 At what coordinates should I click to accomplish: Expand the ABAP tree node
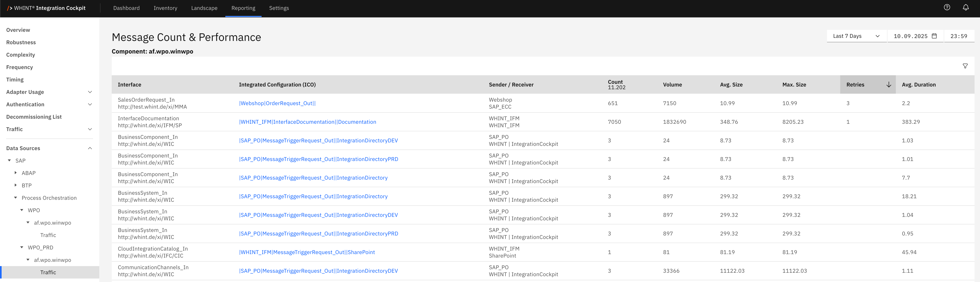pyautogui.click(x=16, y=173)
